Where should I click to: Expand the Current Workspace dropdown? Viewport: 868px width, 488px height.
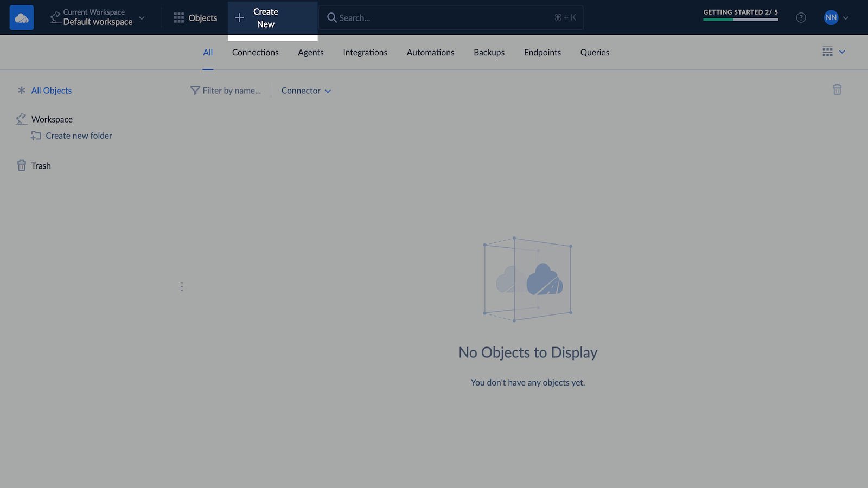pyautogui.click(x=142, y=18)
